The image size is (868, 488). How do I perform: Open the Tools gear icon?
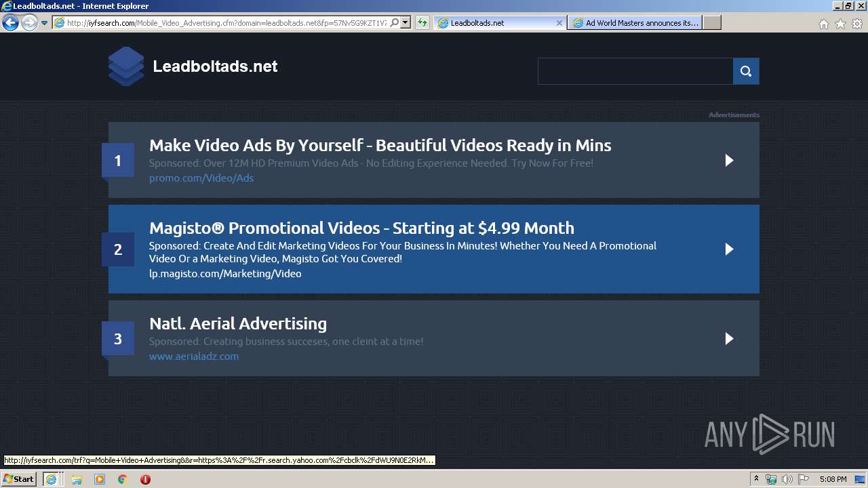857,24
